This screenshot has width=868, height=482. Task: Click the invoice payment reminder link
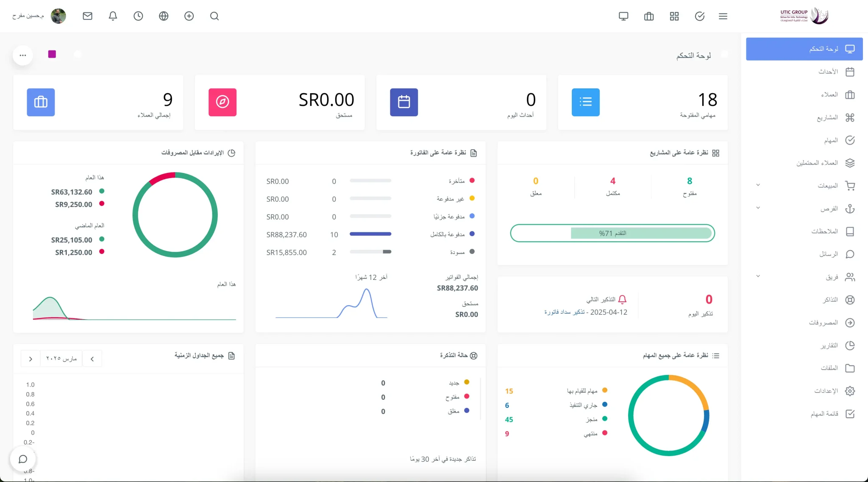564,312
